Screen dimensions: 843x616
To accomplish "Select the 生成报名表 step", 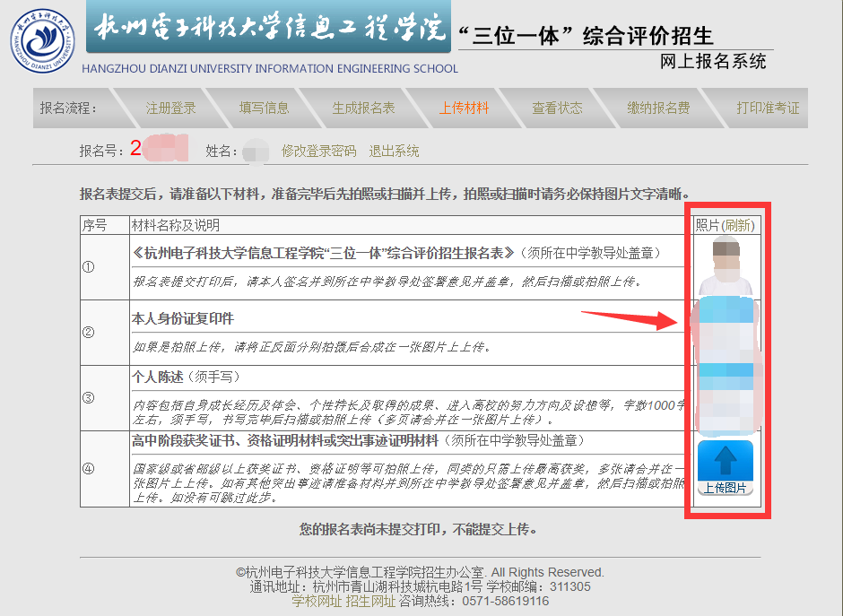I will [x=363, y=108].
